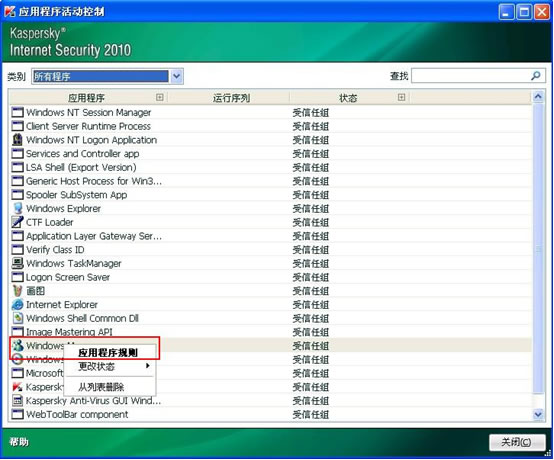
Task: Sort by 应用程序 column header
Action: [x=87, y=98]
